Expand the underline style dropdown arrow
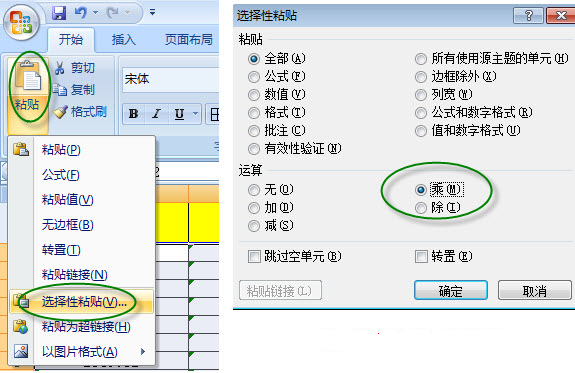Image resolution: width=575 pixels, height=373 pixels. pos(196,114)
